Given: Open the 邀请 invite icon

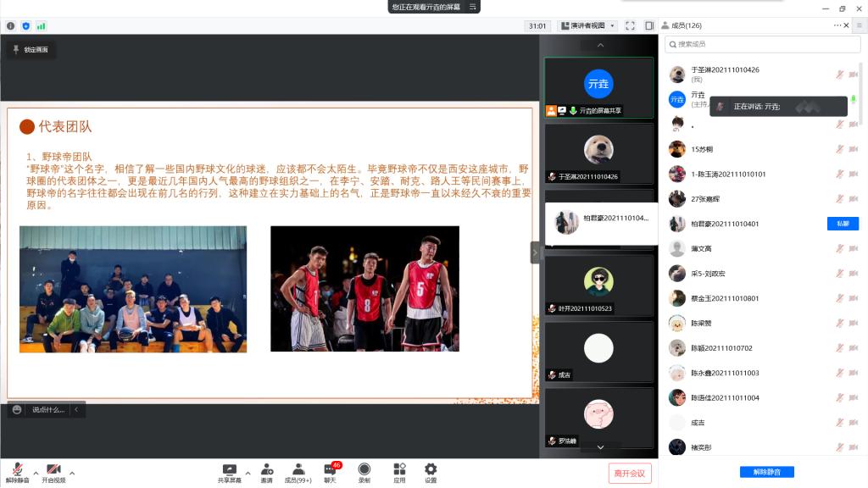Looking at the screenshot, I should coord(267,472).
